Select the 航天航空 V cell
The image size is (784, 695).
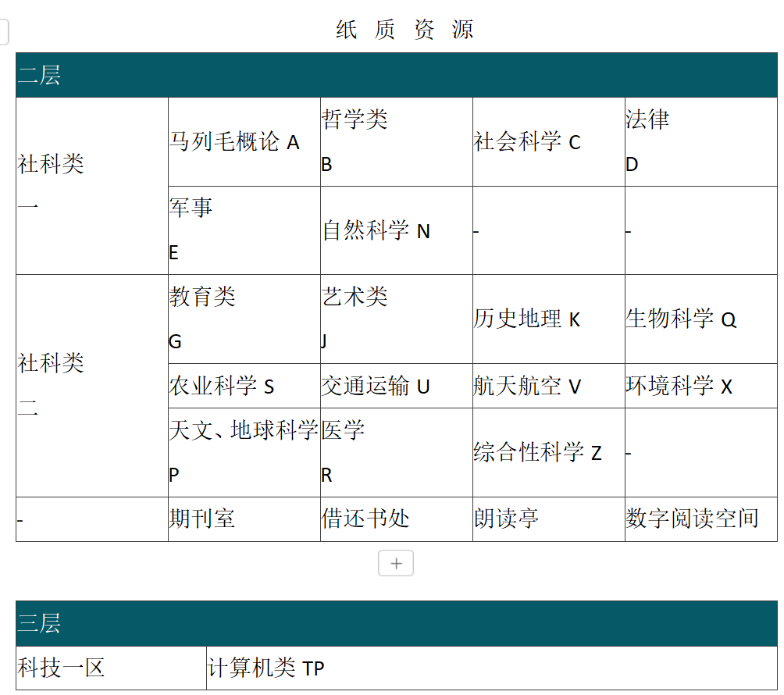528,386
